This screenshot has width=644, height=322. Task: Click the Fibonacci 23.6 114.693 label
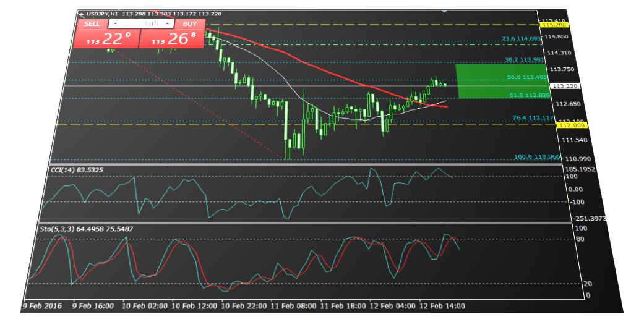(521, 39)
